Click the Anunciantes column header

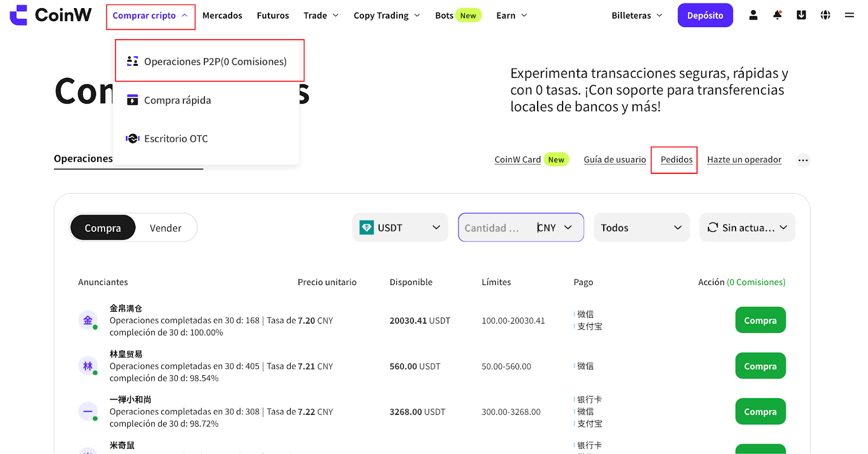[103, 282]
